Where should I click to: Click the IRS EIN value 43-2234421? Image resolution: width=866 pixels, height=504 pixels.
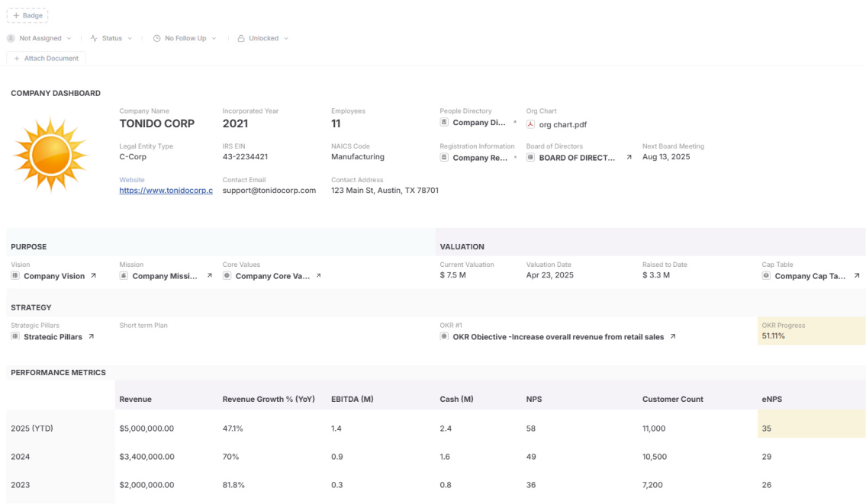(245, 157)
